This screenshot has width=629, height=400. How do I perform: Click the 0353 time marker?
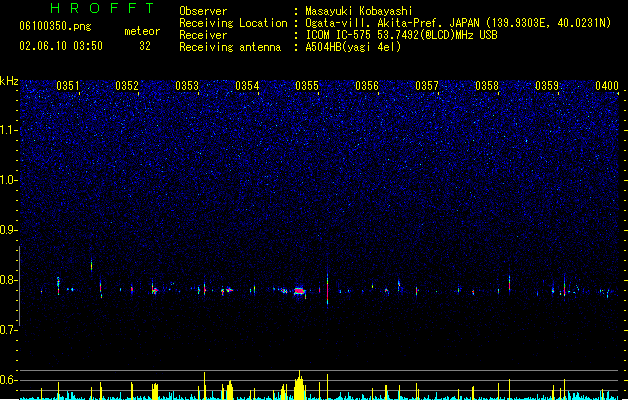[x=187, y=86]
